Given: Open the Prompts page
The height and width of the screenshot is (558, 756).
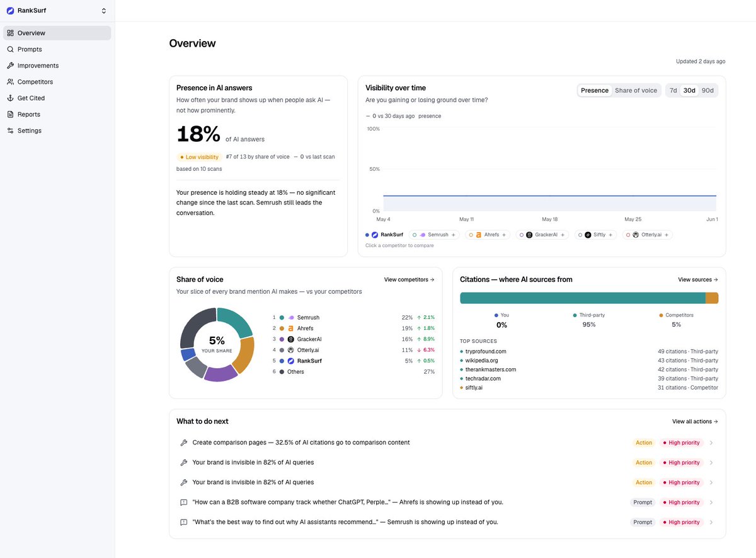Looking at the screenshot, I should tap(57, 49).
